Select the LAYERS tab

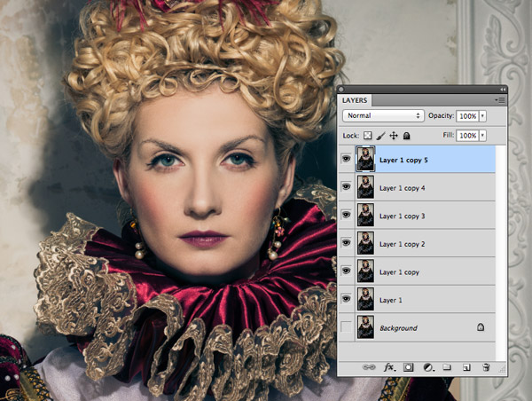(359, 101)
